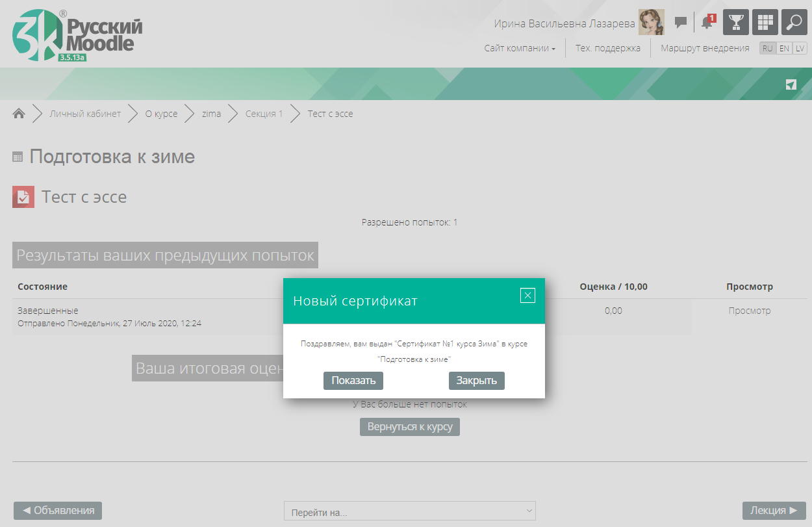
Task: Click the trophy achievements icon
Action: click(x=736, y=22)
